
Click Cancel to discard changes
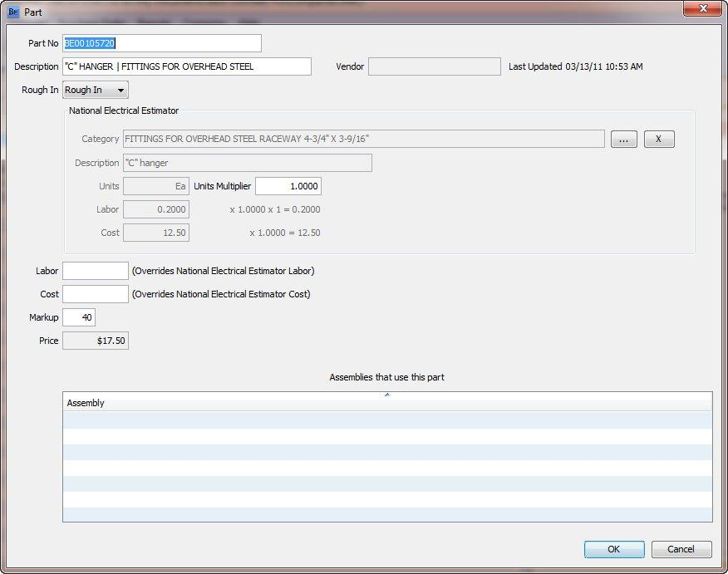(x=681, y=549)
